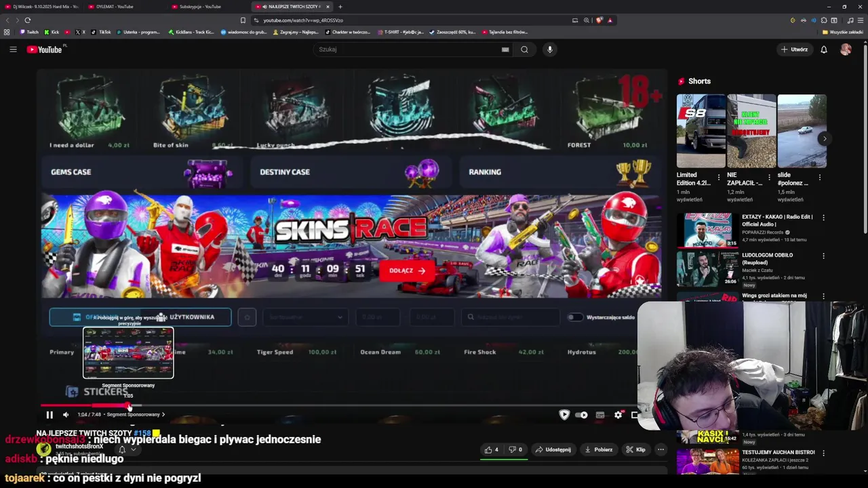
Task: Open the Brave shields icon in address bar
Action: click(x=599, y=20)
